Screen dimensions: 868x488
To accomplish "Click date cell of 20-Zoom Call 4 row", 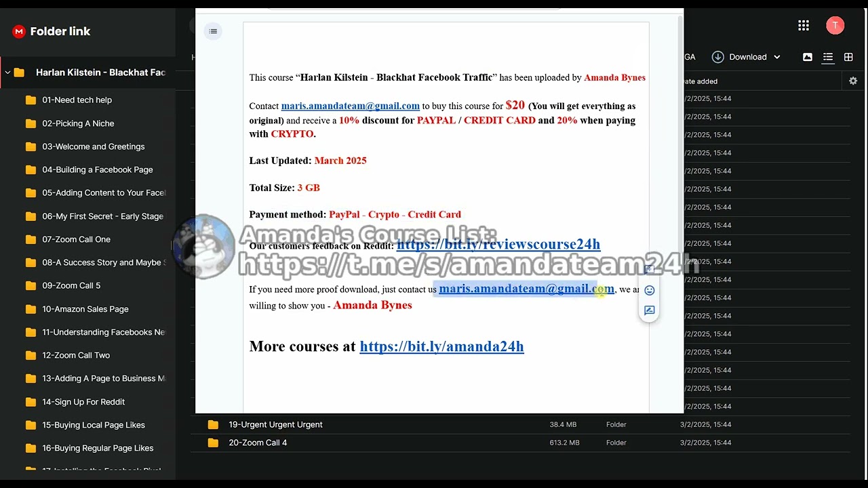I will point(705,443).
